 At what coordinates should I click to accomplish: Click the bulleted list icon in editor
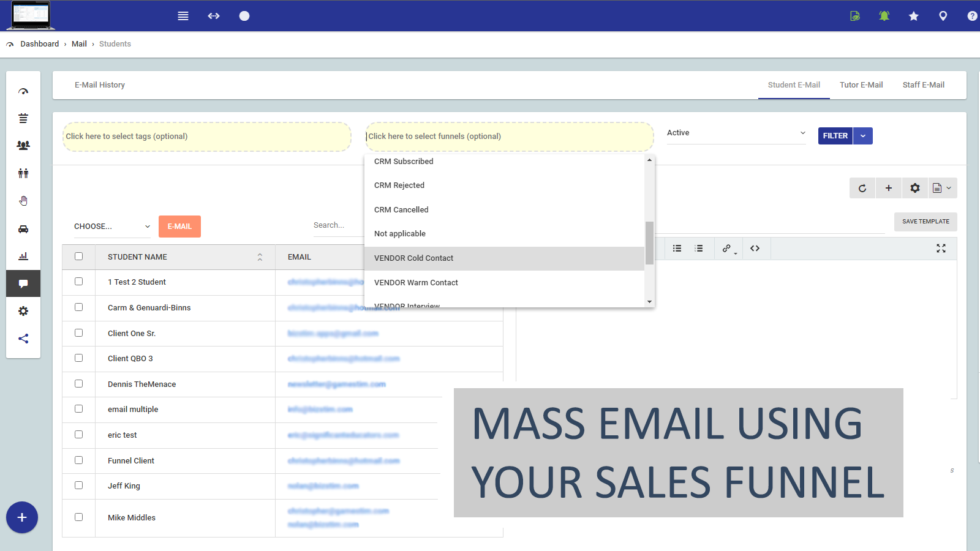pos(677,249)
